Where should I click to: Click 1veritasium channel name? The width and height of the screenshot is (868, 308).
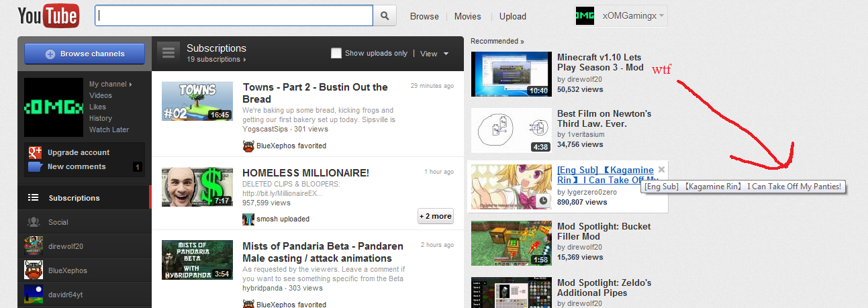click(x=586, y=134)
